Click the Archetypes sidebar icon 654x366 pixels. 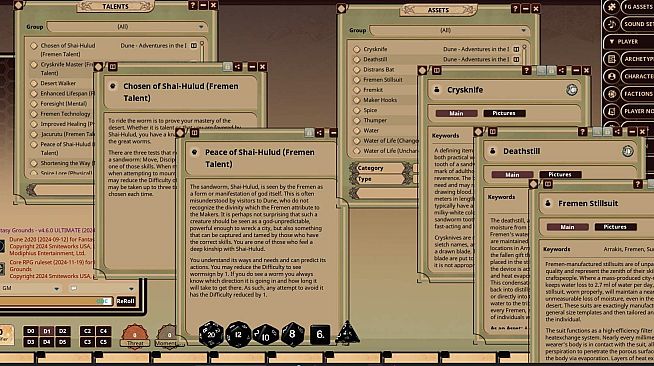coord(611,59)
